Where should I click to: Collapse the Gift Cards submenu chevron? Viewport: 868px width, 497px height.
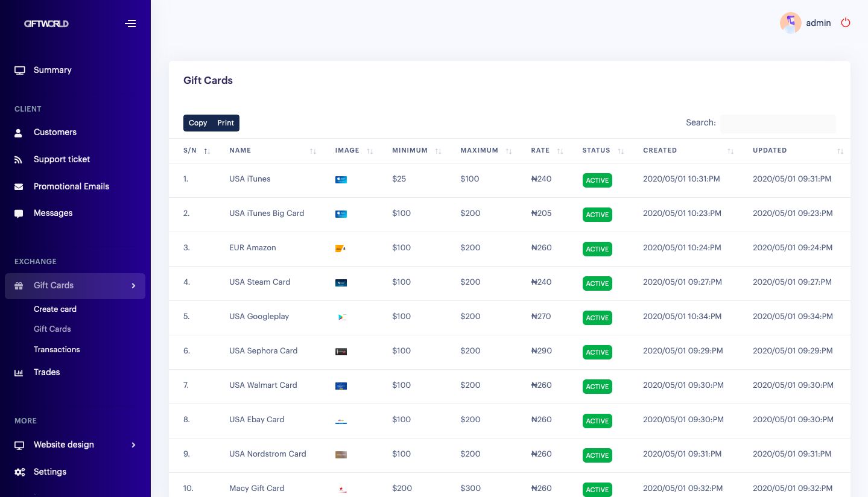[x=134, y=286]
